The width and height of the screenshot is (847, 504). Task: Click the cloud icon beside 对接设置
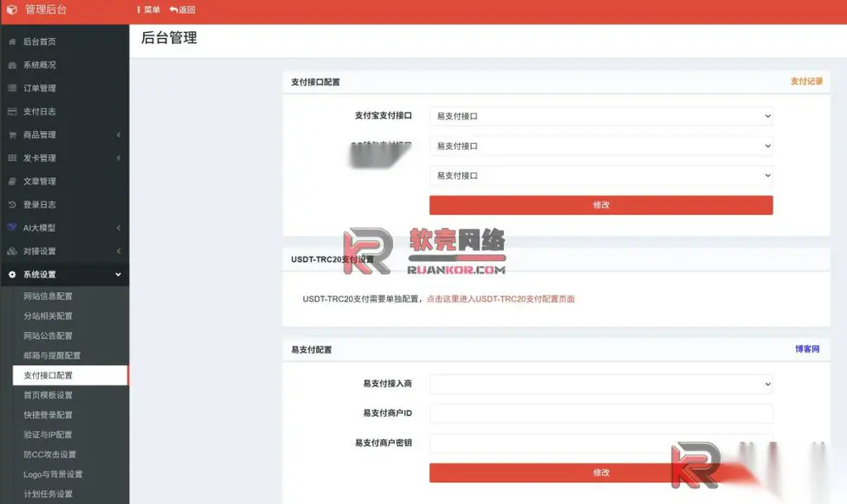tap(13, 252)
